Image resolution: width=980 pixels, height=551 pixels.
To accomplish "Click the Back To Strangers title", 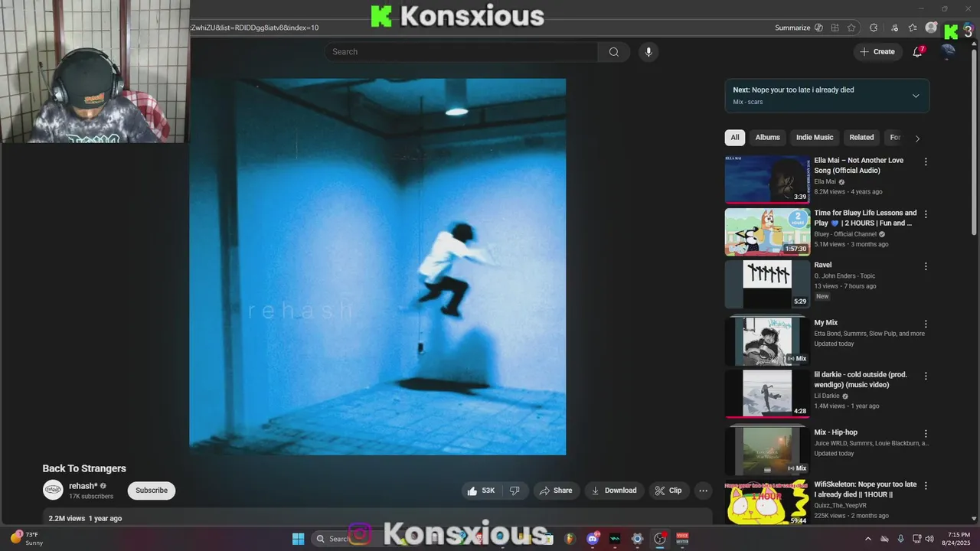I will click(x=84, y=468).
